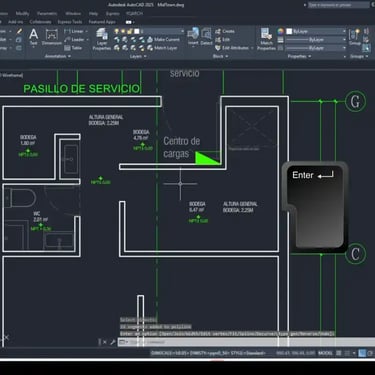375x375 pixels.
Task: Click the Edit Attributes button
Action: tap(233, 48)
